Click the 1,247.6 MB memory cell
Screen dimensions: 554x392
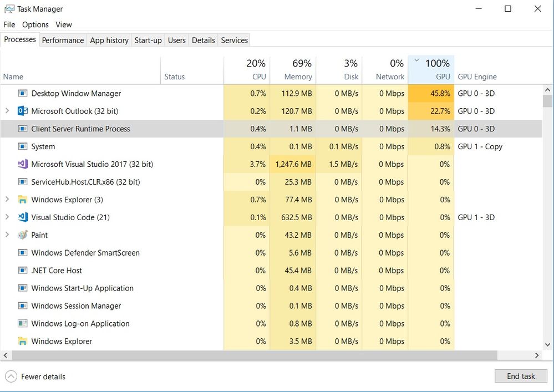pos(293,164)
